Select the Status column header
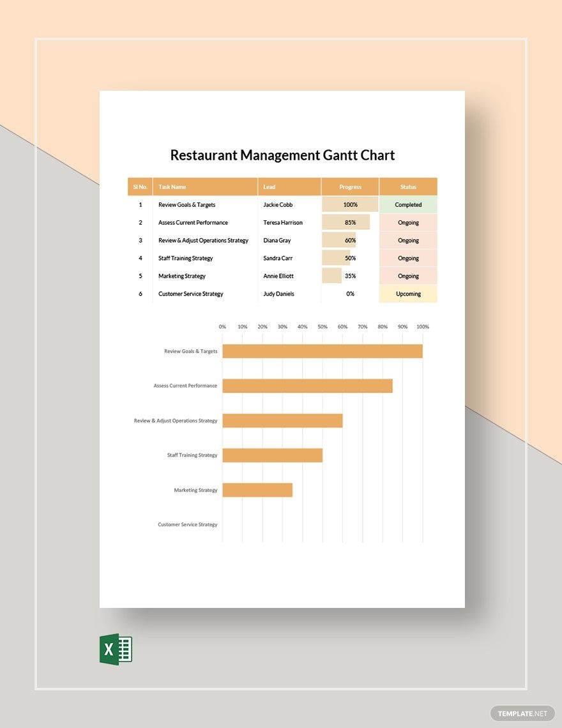Viewport: 562px width, 728px height. (408, 186)
